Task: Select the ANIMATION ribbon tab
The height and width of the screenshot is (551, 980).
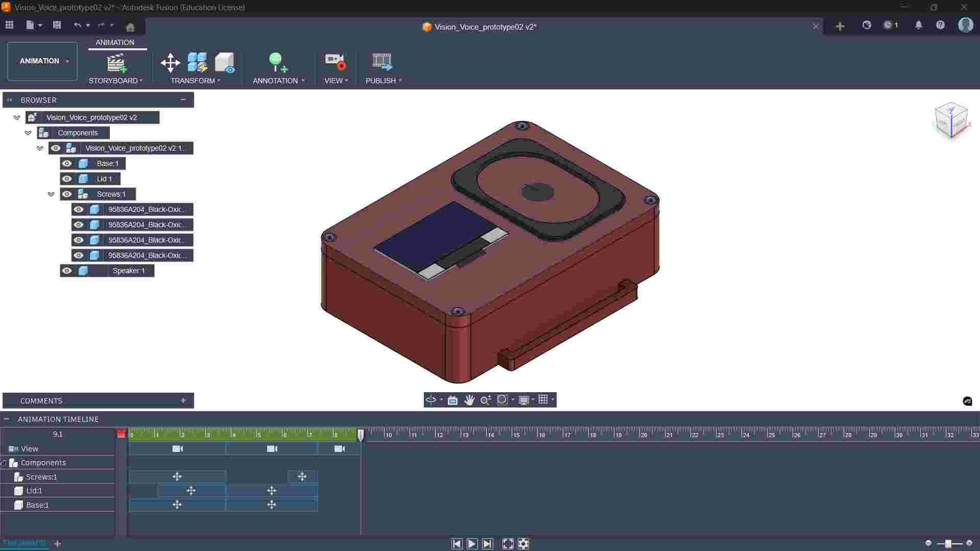Action: point(115,42)
